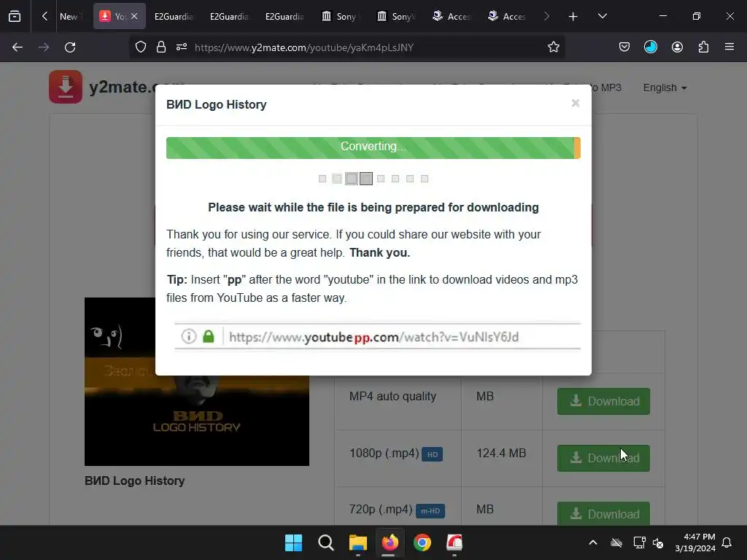Switch to Firefox in the taskbar

(x=390, y=542)
